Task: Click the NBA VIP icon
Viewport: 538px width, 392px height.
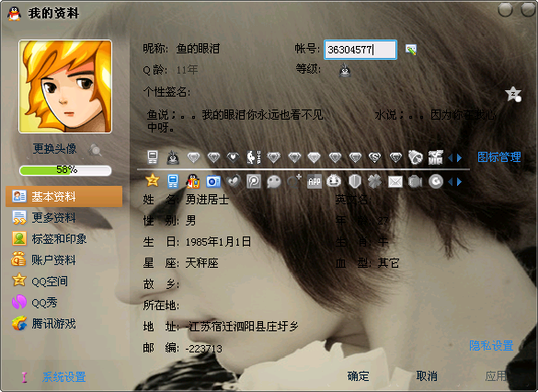Action: (x=254, y=157)
